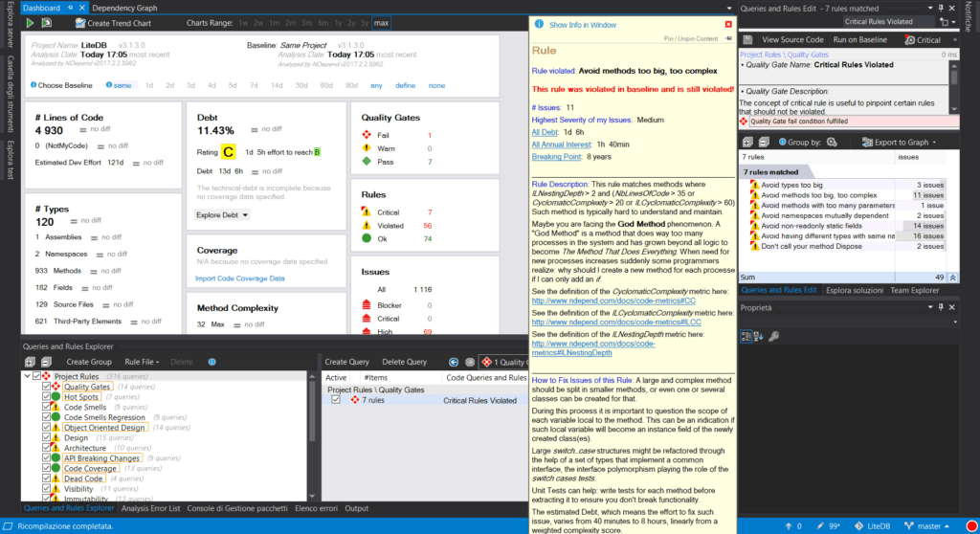Click the Pin / Unpin Content icon
This screenshot has height=534, width=980.
point(726,39)
